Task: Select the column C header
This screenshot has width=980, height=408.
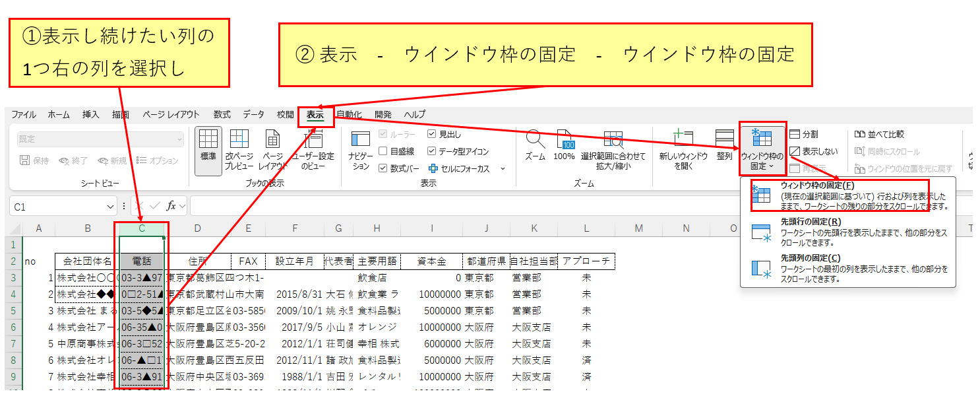Action: click(x=142, y=228)
